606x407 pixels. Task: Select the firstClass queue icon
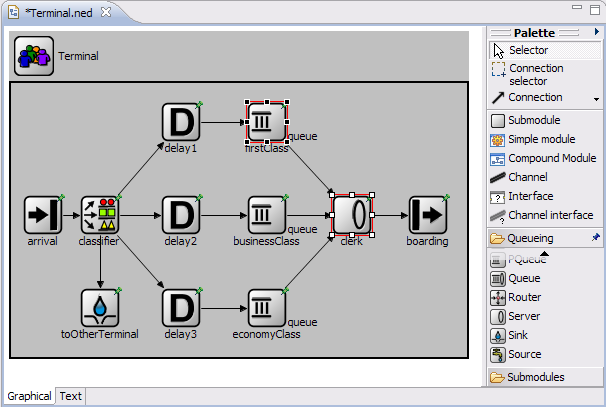267,122
